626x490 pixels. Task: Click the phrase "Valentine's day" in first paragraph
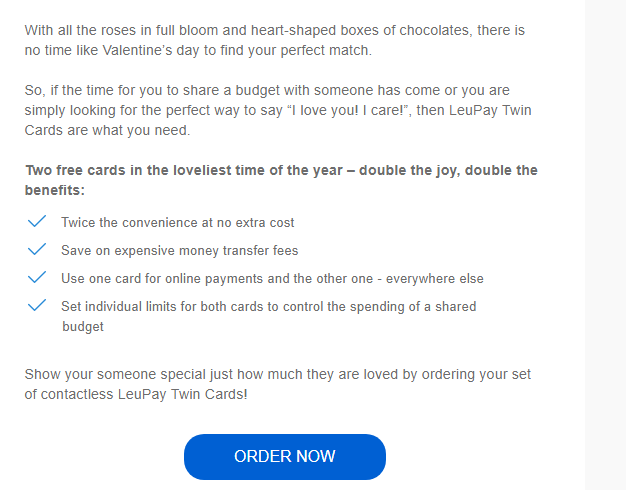pyautogui.click(x=151, y=50)
